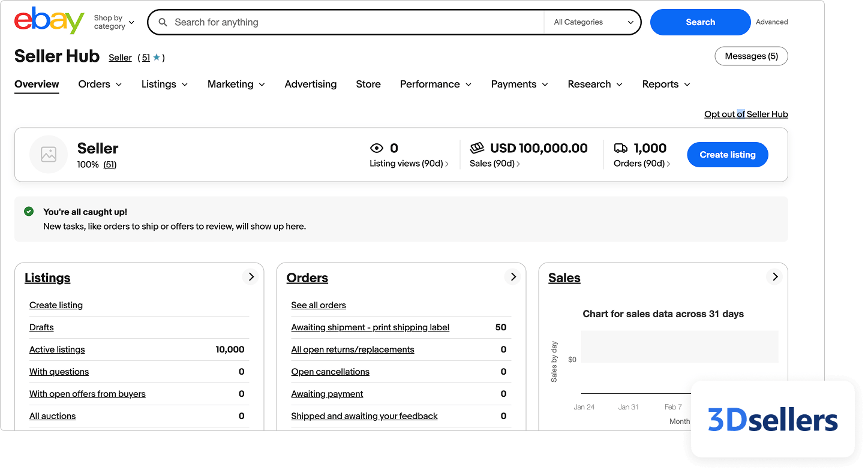Expand the Reports menu
The height and width of the screenshot is (473, 868).
coord(666,85)
